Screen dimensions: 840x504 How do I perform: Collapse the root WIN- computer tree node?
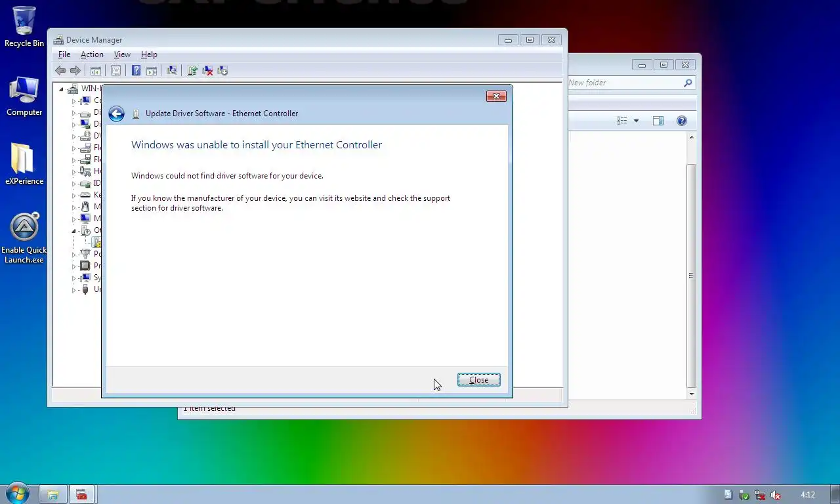pos(62,89)
